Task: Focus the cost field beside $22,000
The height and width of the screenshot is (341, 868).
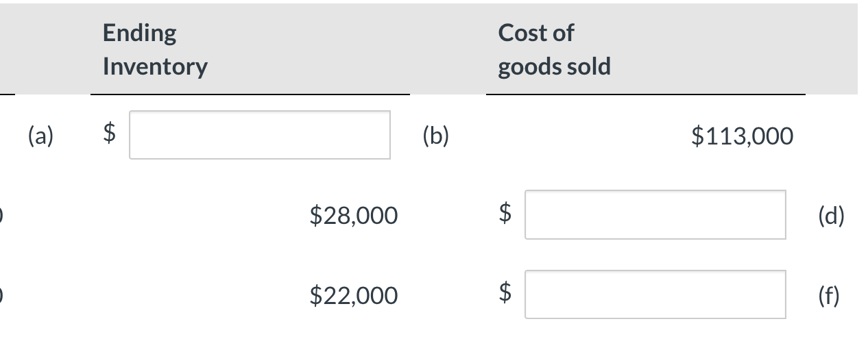Action: pos(655,294)
